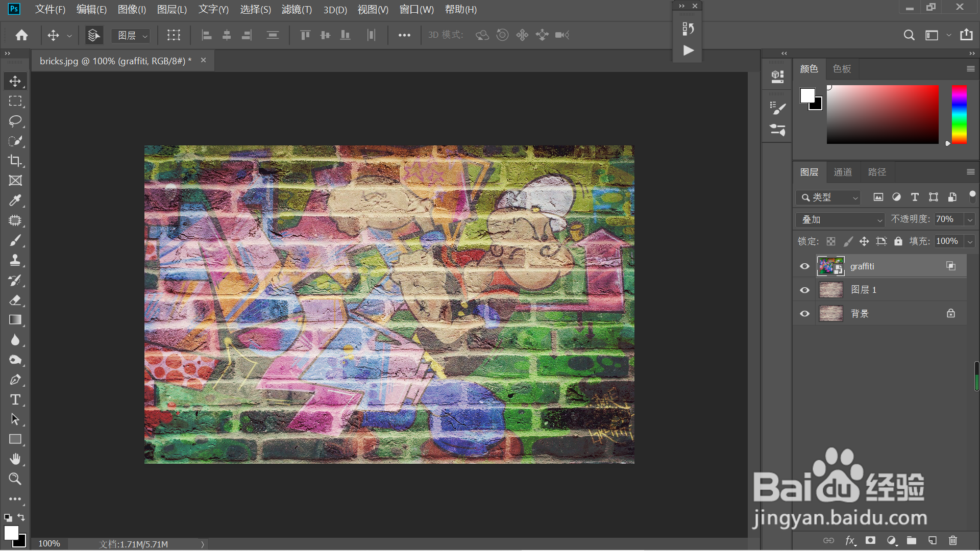
Task: Select the Horizontal Type tool
Action: click(x=15, y=399)
